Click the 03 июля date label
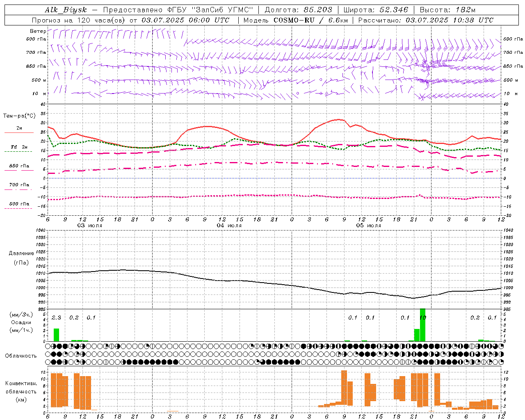 pyautogui.click(x=90, y=226)
